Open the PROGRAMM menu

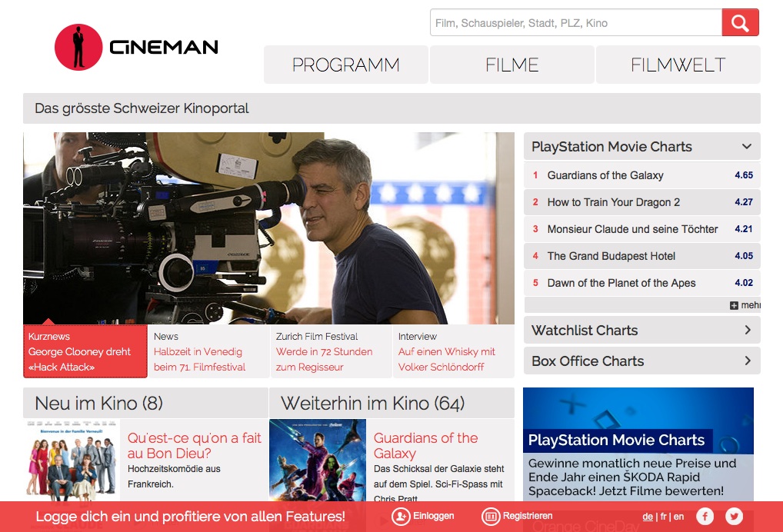point(345,65)
